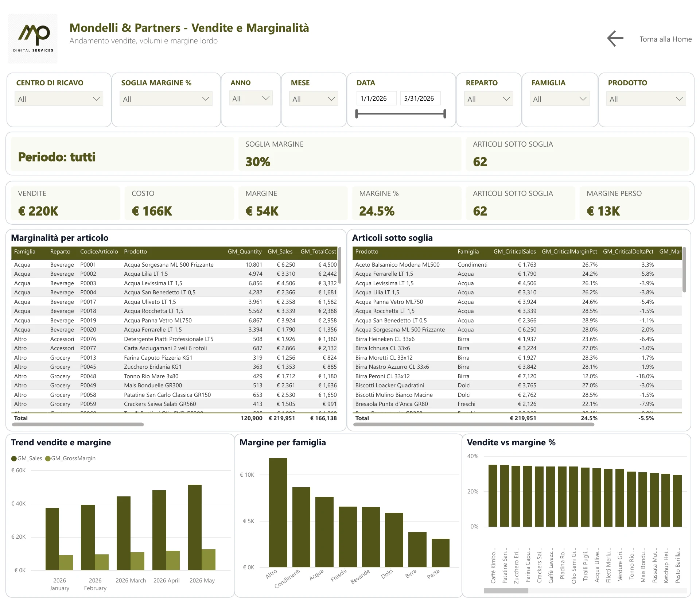Click the Prodotto header in Articoli sotto soglia
Screen dimensions: 700x608
click(367, 252)
